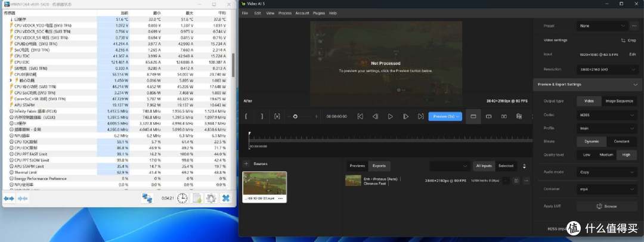Switch to the Exports tab
Image resolution: width=644 pixels, height=242 pixels.
[x=379, y=166]
